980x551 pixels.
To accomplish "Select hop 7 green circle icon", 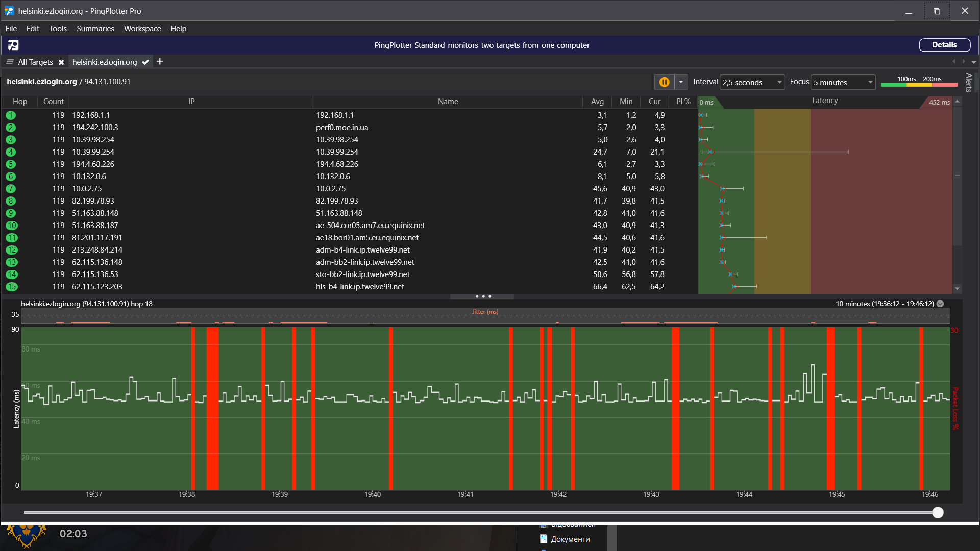I will point(11,189).
